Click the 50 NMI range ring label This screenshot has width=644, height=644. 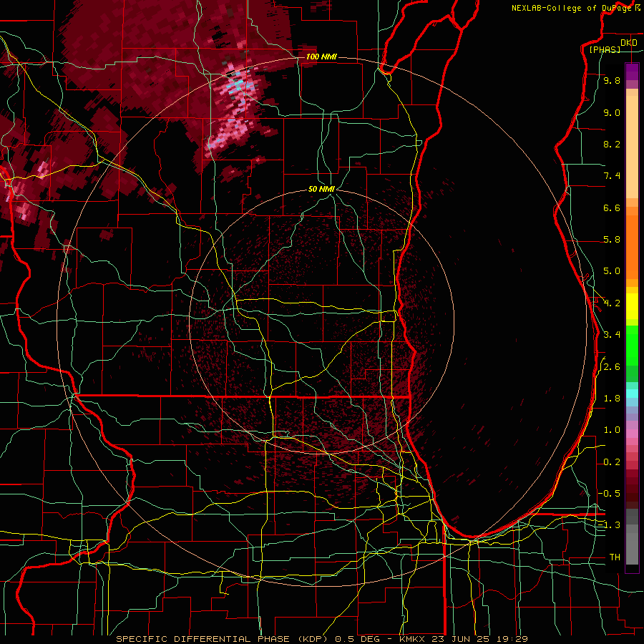tap(321, 189)
